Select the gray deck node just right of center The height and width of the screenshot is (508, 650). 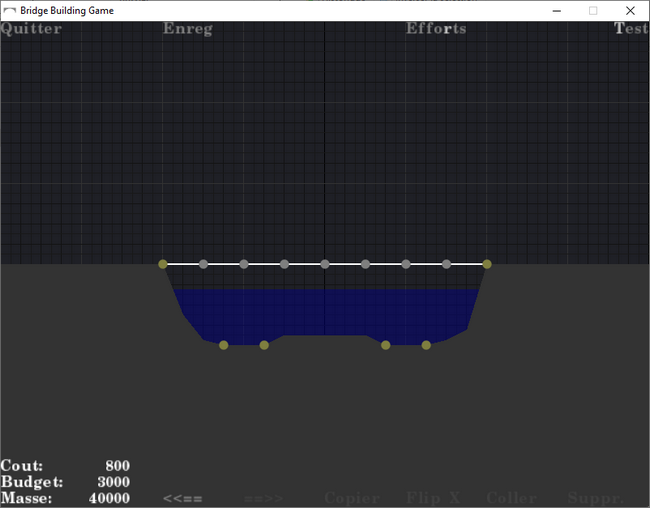[365, 264]
